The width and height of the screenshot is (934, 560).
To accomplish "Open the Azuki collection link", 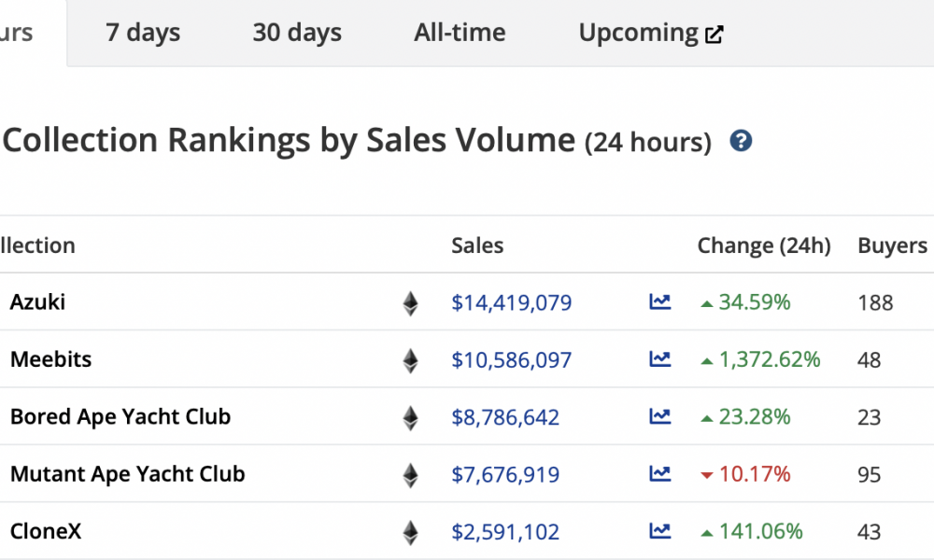I will click(38, 302).
